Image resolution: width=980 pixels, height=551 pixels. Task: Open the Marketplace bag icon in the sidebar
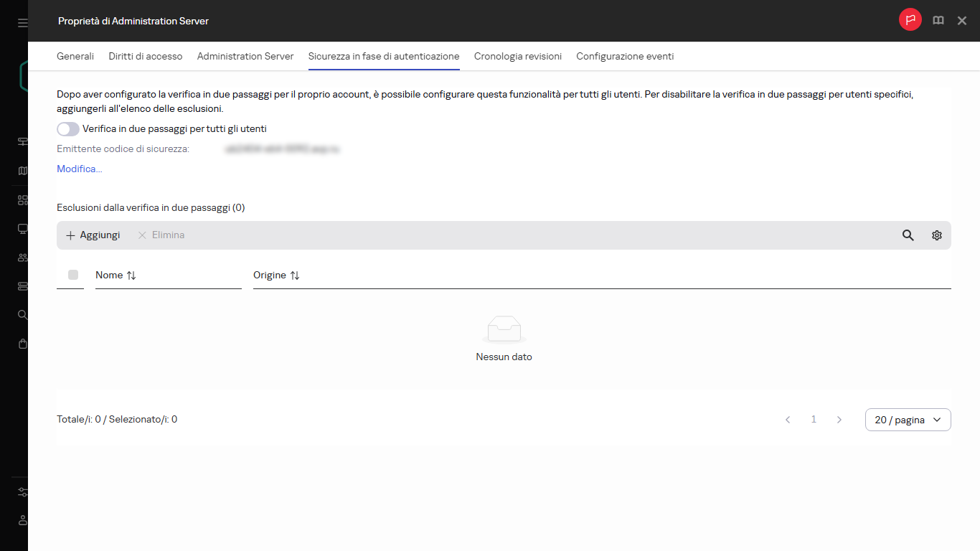[x=22, y=343]
